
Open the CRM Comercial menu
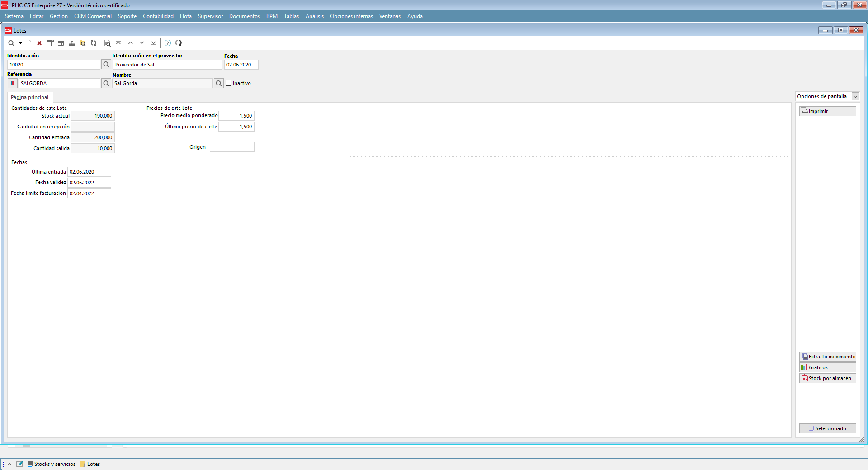[x=93, y=16]
